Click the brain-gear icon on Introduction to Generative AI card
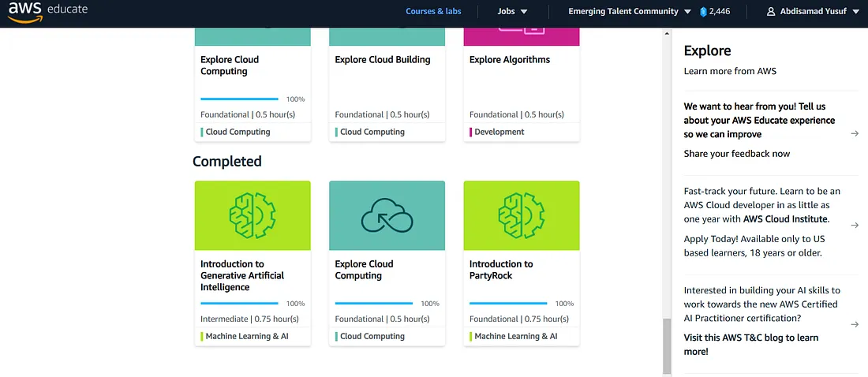Image resolution: width=868 pixels, height=377 pixels. click(253, 215)
